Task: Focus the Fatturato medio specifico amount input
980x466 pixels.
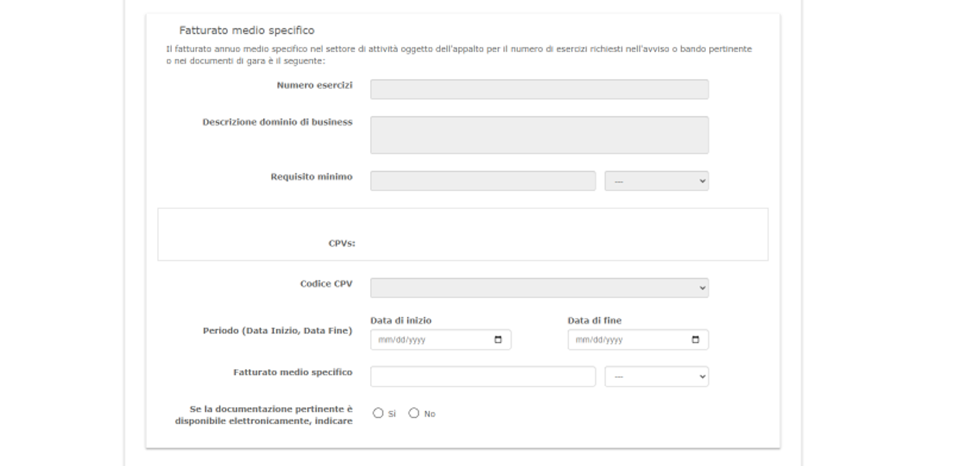Action: point(482,377)
